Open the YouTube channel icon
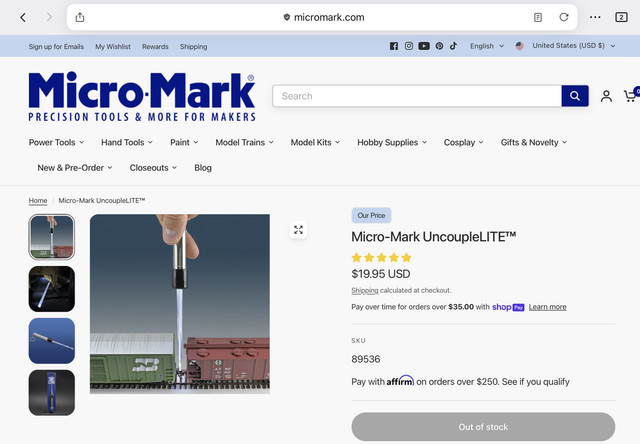The image size is (640, 444). click(x=424, y=46)
